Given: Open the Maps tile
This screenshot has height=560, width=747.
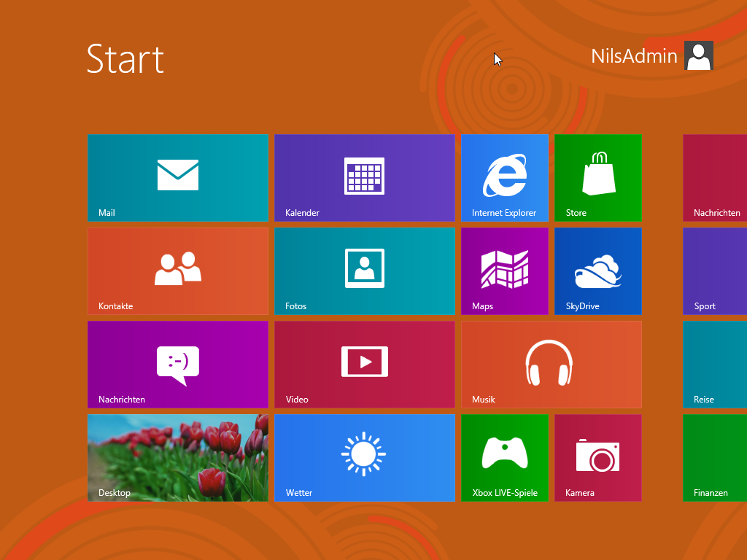Looking at the screenshot, I should point(505,271).
